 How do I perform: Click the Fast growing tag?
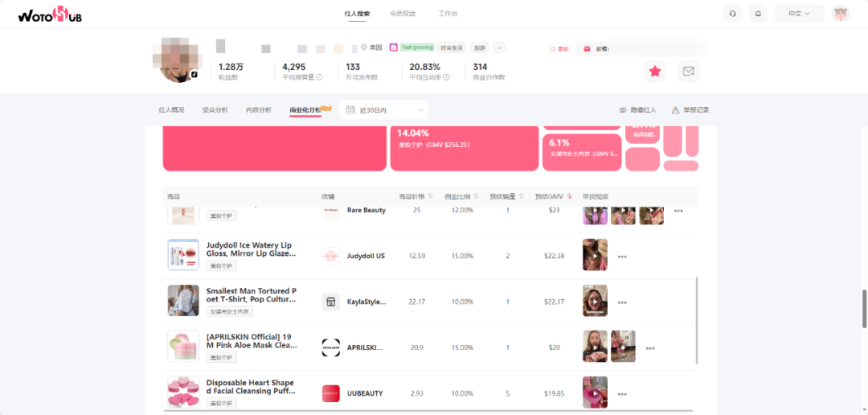pos(417,47)
